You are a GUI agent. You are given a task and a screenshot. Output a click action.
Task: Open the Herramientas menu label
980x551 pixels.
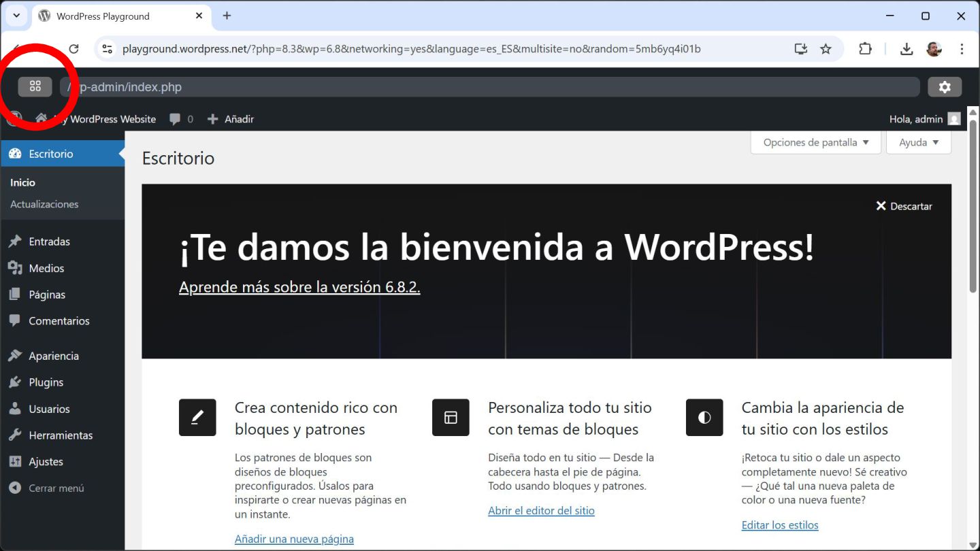tap(61, 435)
